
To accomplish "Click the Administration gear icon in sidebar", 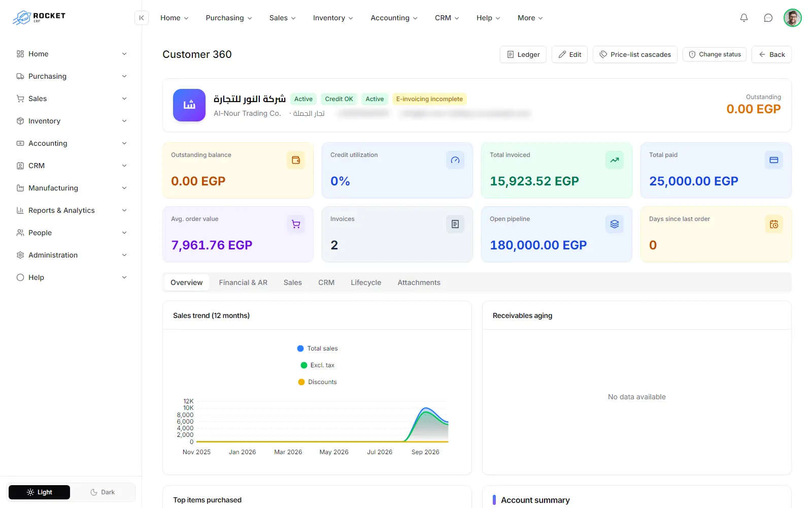I will coord(20,255).
